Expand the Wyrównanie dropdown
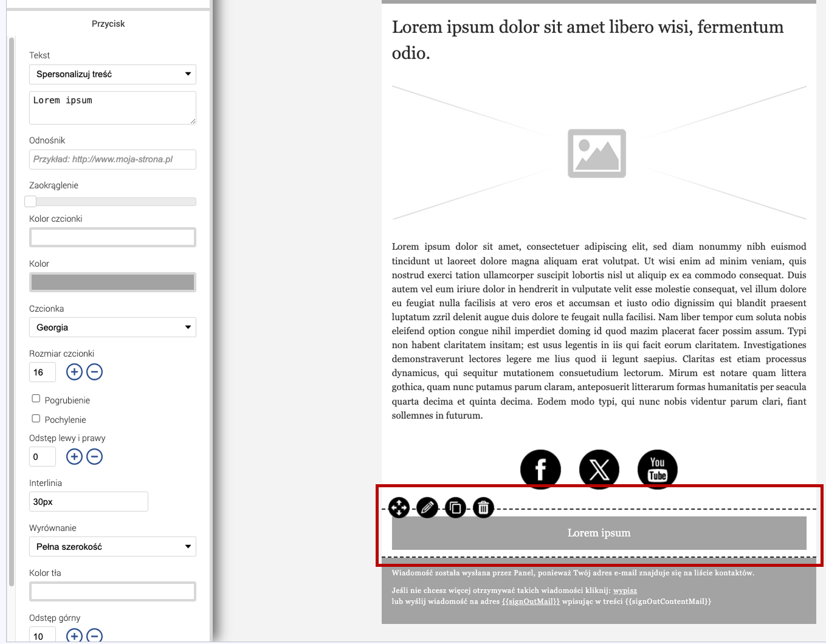The height and width of the screenshot is (644, 826). (x=112, y=547)
